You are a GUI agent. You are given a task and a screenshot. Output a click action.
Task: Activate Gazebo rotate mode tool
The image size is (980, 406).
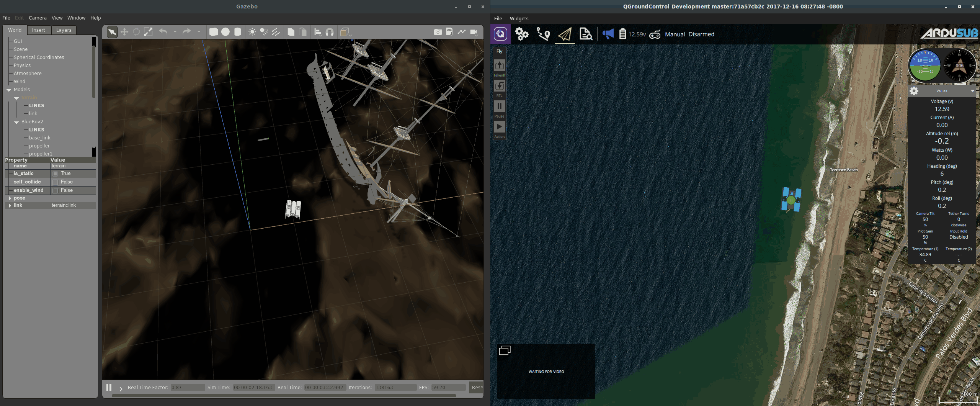(136, 32)
